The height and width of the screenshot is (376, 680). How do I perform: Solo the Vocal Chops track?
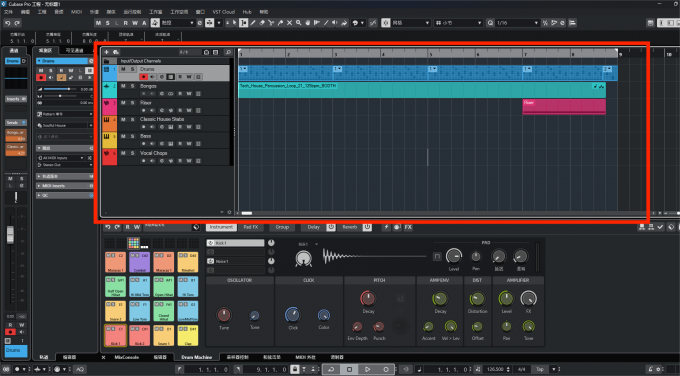[x=132, y=153]
